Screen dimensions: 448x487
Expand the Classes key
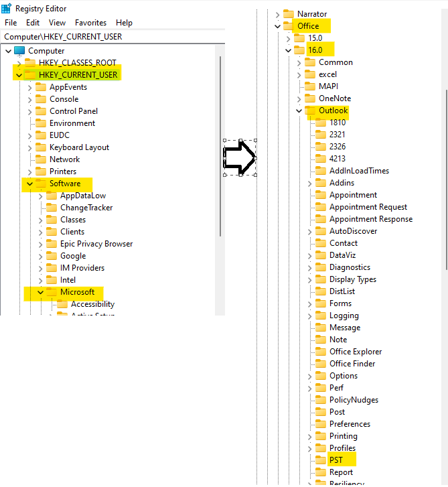40,220
